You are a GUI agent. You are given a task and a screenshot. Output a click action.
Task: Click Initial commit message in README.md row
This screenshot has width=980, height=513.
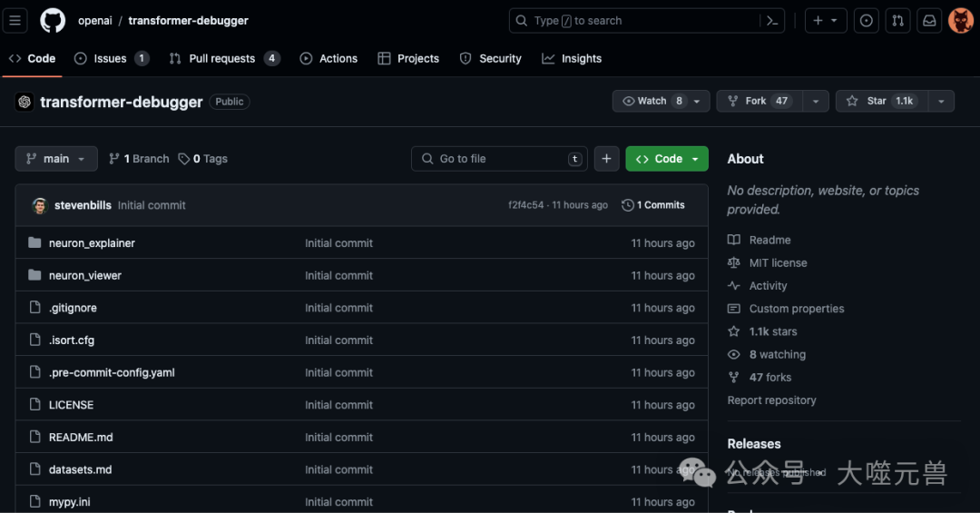[x=338, y=438]
